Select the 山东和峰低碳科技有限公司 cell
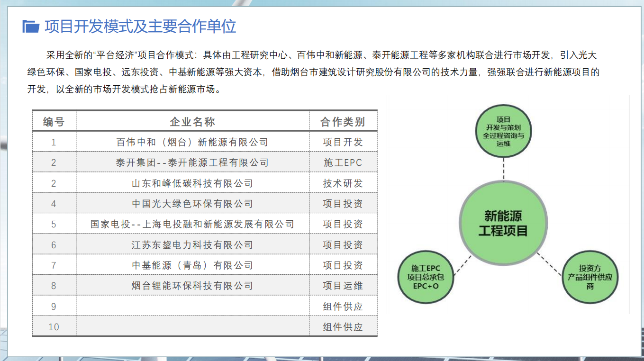This screenshot has width=644, height=361. (x=192, y=183)
